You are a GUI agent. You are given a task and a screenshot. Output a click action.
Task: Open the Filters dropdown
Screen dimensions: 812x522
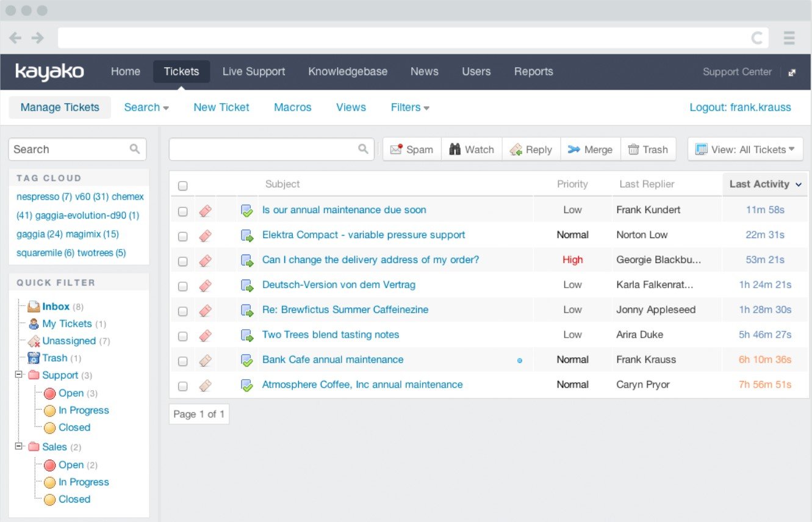coord(410,107)
